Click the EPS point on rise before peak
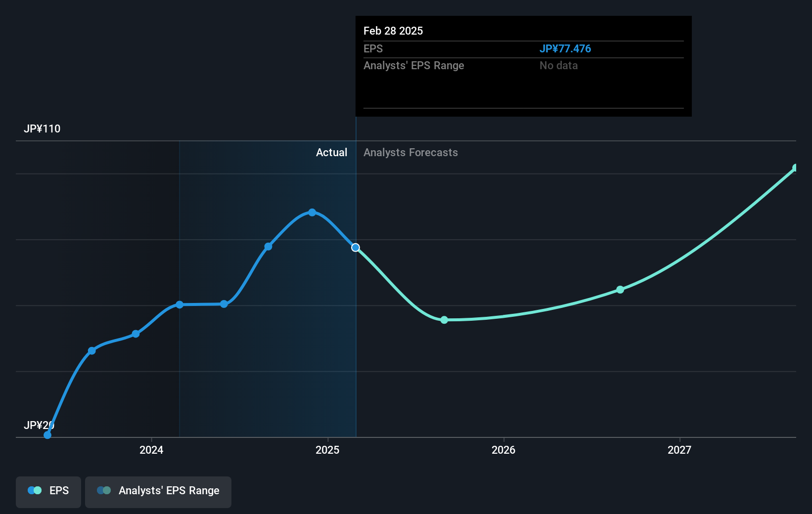This screenshot has height=514, width=812. [268, 247]
